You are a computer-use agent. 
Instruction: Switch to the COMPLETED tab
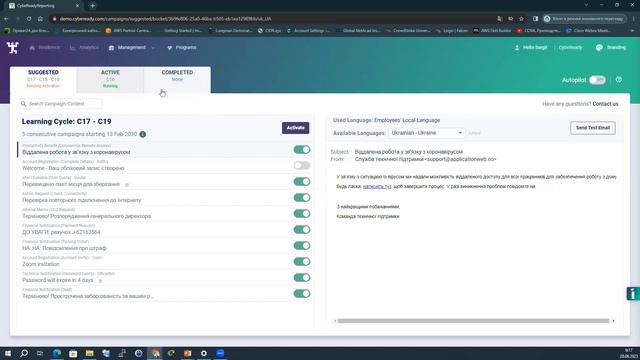coord(177,79)
